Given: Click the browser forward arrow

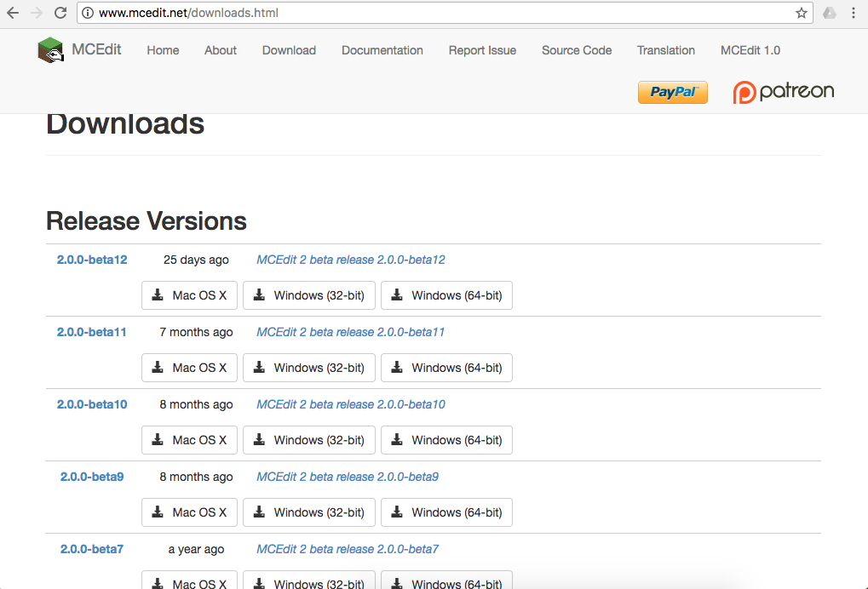Looking at the screenshot, I should click(x=37, y=13).
